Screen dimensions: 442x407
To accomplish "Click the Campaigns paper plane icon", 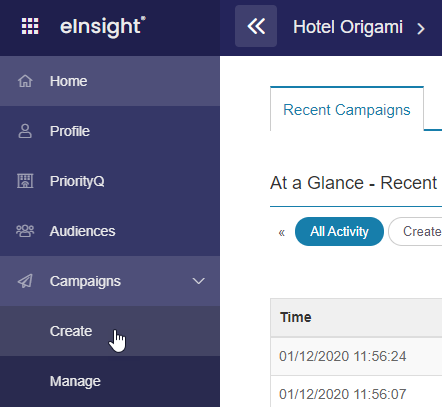I will click(25, 281).
